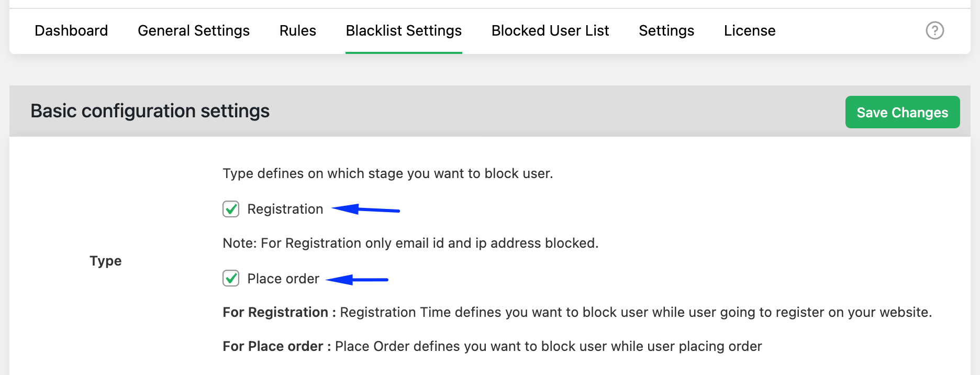Screen dimensions: 980x375
Task: Click the note about email id and ip address
Action: [410, 243]
